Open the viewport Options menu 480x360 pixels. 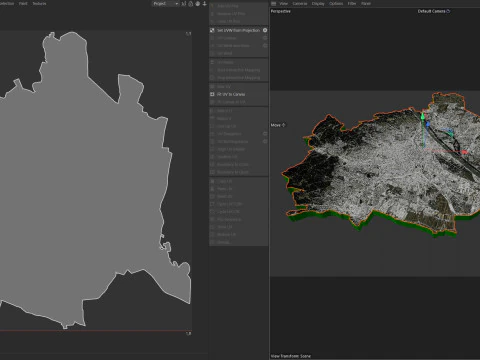336,4
